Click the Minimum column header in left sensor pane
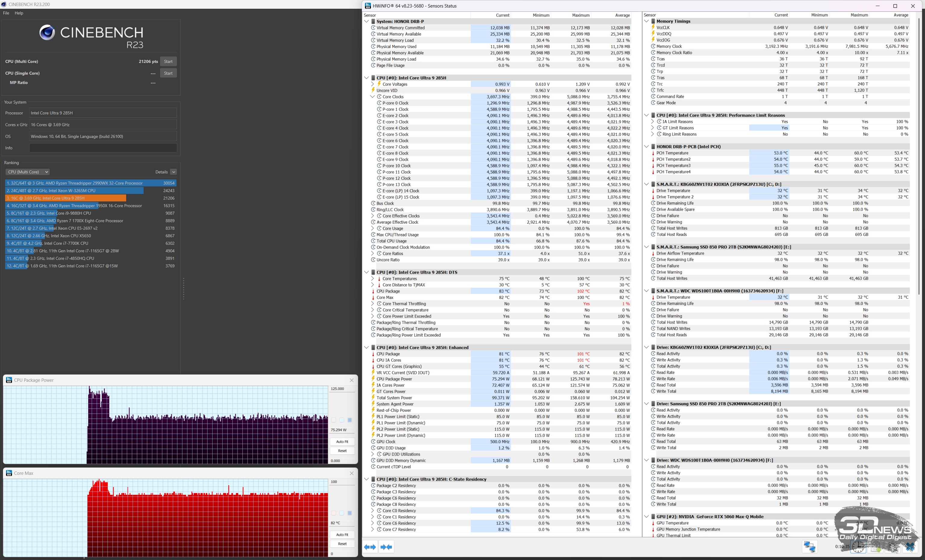 coord(541,15)
